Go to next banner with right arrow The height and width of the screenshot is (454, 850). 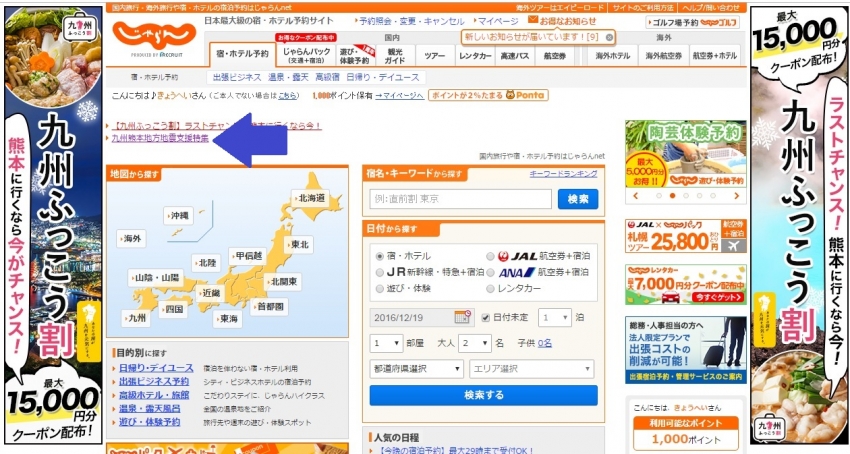(736, 196)
